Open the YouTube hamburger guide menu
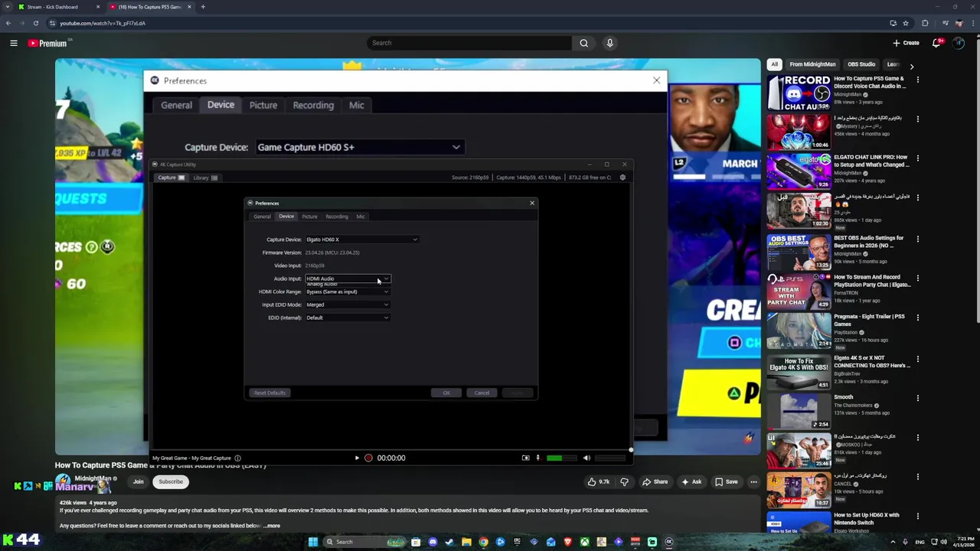The width and height of the screenshot is (980, 551). pyautogui.click(x=14, y=43)
